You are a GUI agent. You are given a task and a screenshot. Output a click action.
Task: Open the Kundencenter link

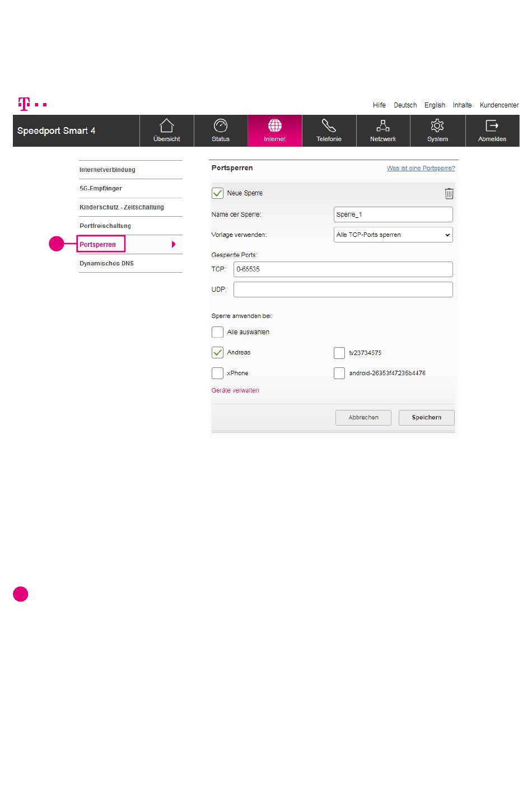(x=499, y=105)
